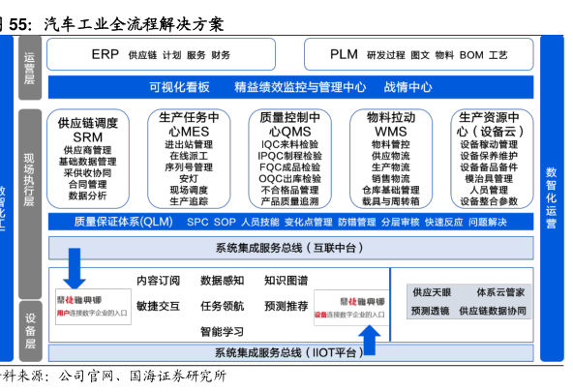The width and height of the screenshot is (573, 392).
Task: Click the 'PLM' heading
Action: (344, 54)
